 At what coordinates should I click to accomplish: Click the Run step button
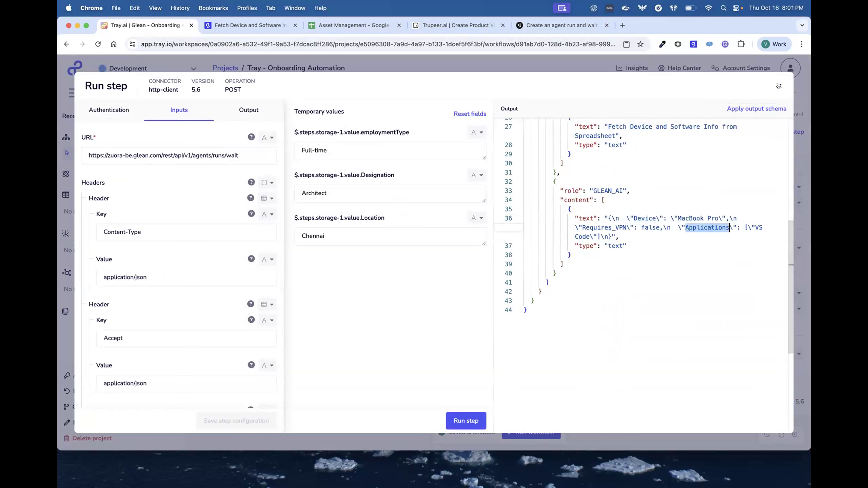coord(466,421)
